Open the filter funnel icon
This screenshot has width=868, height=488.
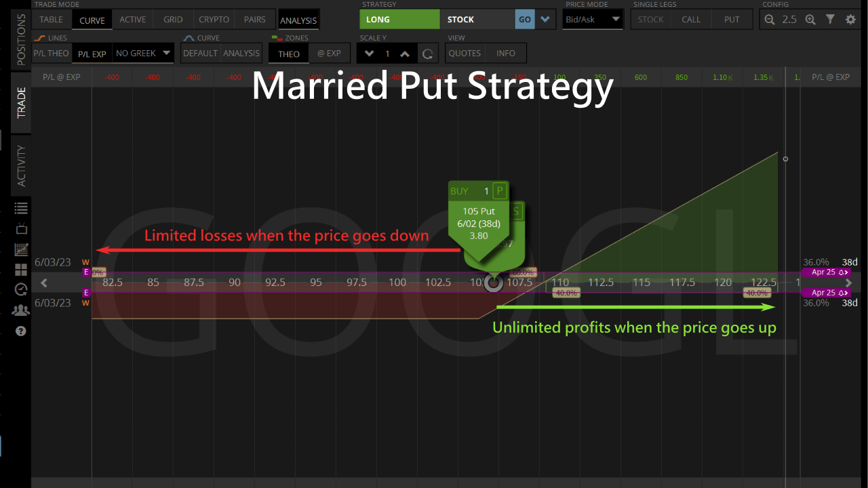[830, 20]
